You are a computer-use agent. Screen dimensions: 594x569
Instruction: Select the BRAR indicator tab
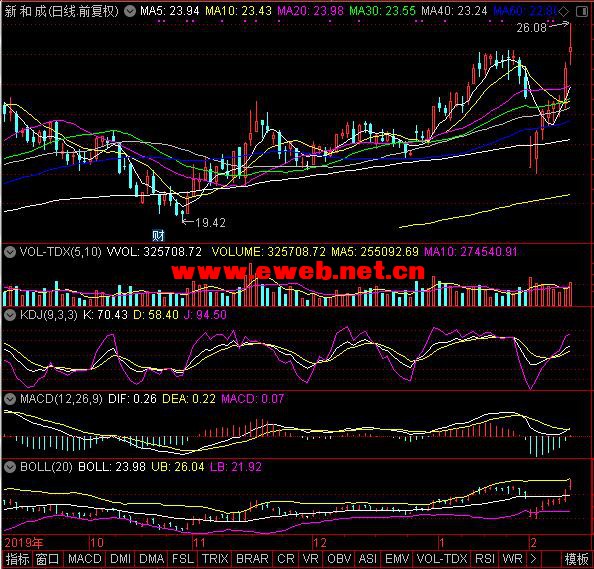pos(252,559)
